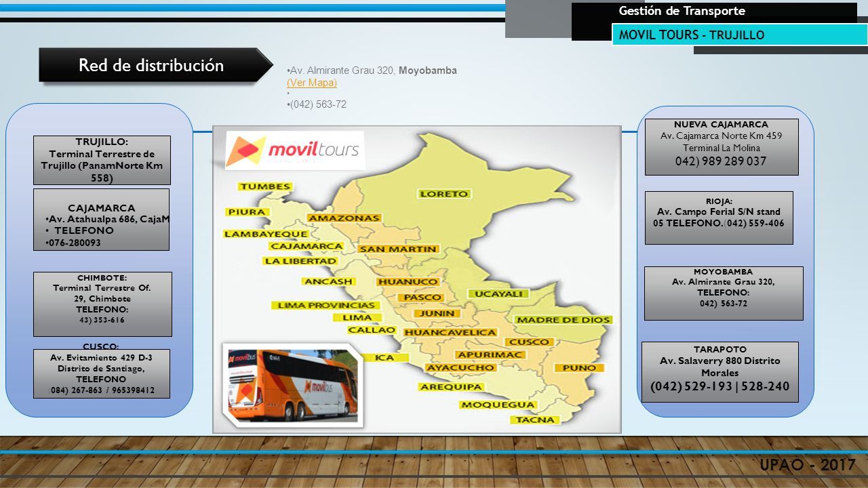Select the RIOJA address box
This screenshot has width=868, height=488.
tap(719, 218)
